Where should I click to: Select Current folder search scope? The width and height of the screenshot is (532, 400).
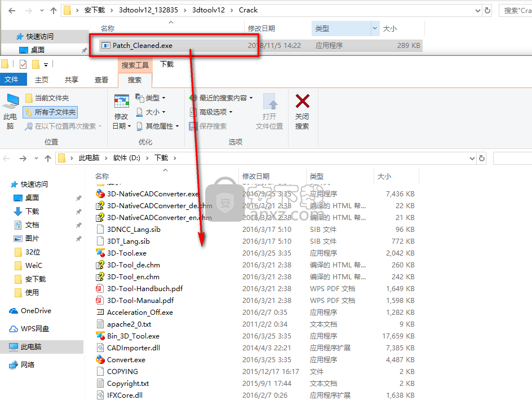click(x=47, y=98)
